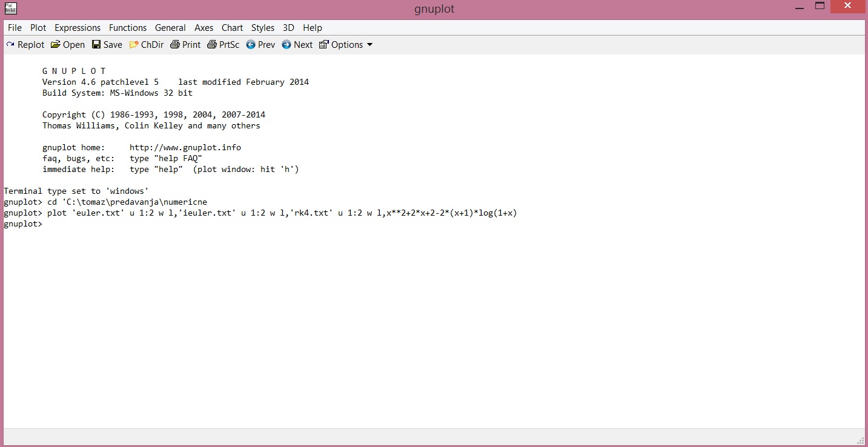Minimize the gnuplot window

[799, 7]
